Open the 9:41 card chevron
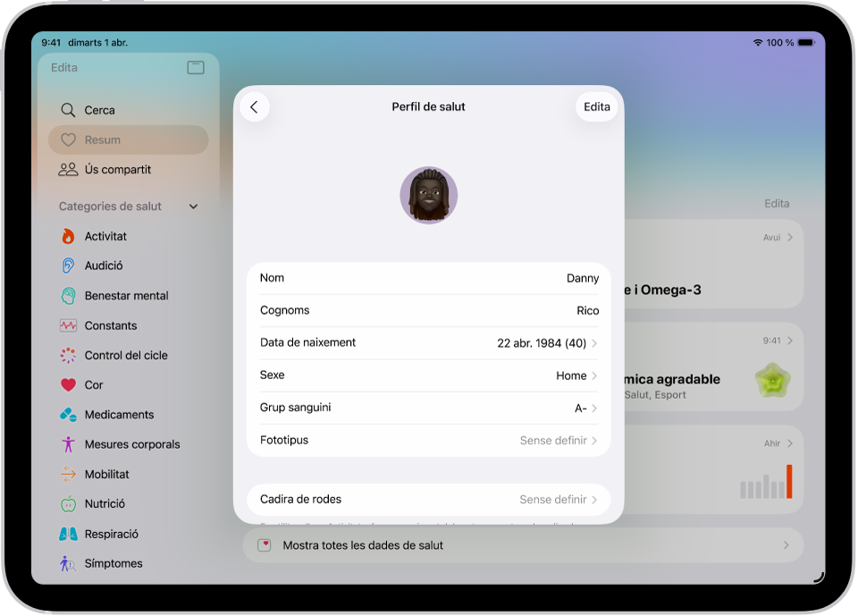This screenshot has height=616, width=858. 789,341
